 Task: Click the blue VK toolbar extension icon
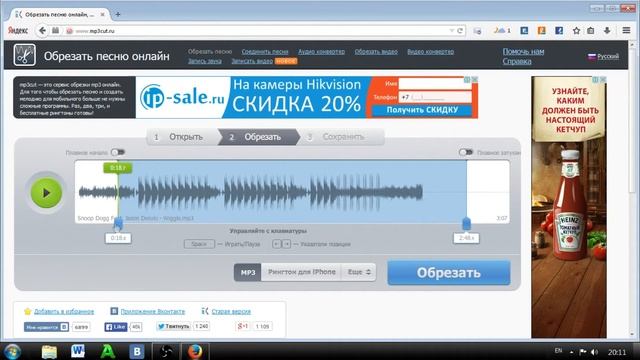(524, 31)
